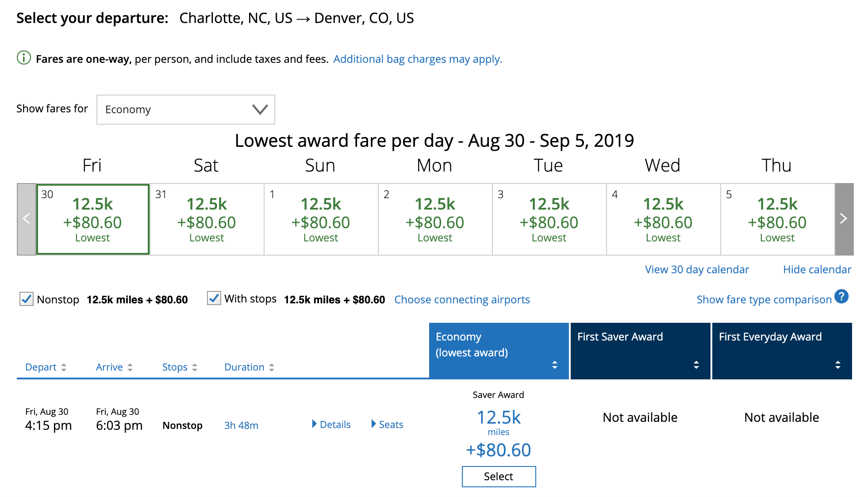The image size is (868, 497).
Task: Sort by Duration column arrows
Action: point(272,367)
